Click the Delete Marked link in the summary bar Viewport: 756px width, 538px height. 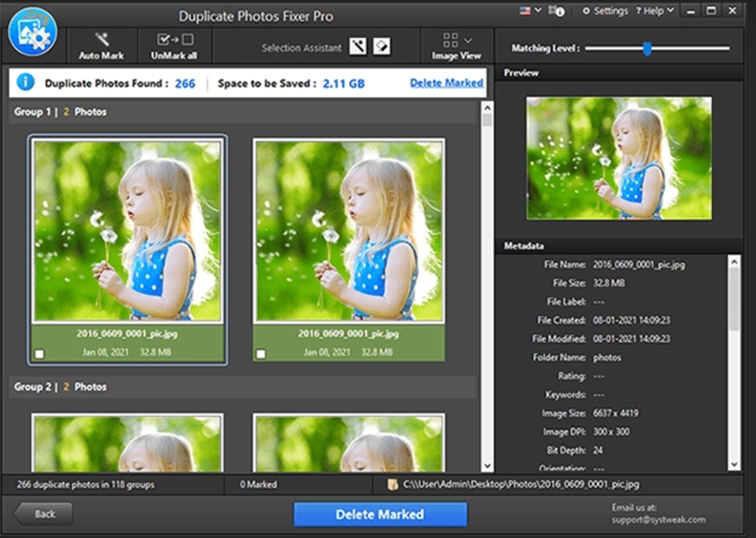[446, 83]
